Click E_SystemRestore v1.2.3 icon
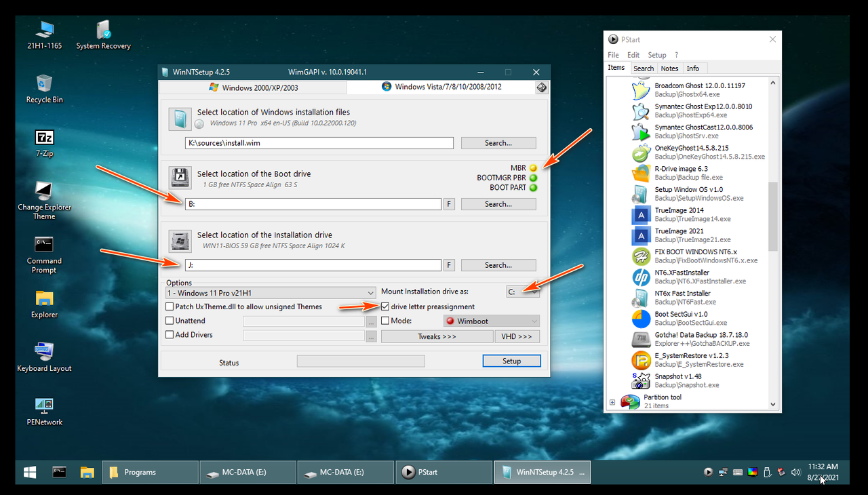The width and height of the screenshot is (868, 495). coord(641,360)
